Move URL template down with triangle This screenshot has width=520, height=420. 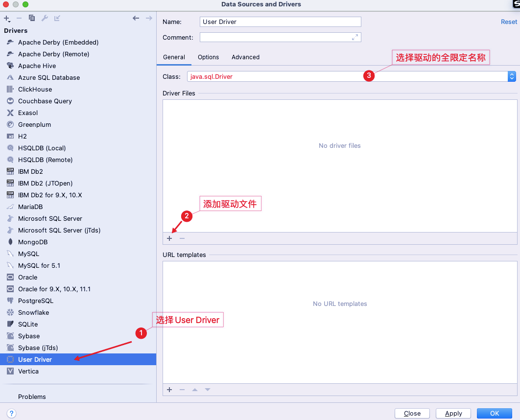click(208, 390)
